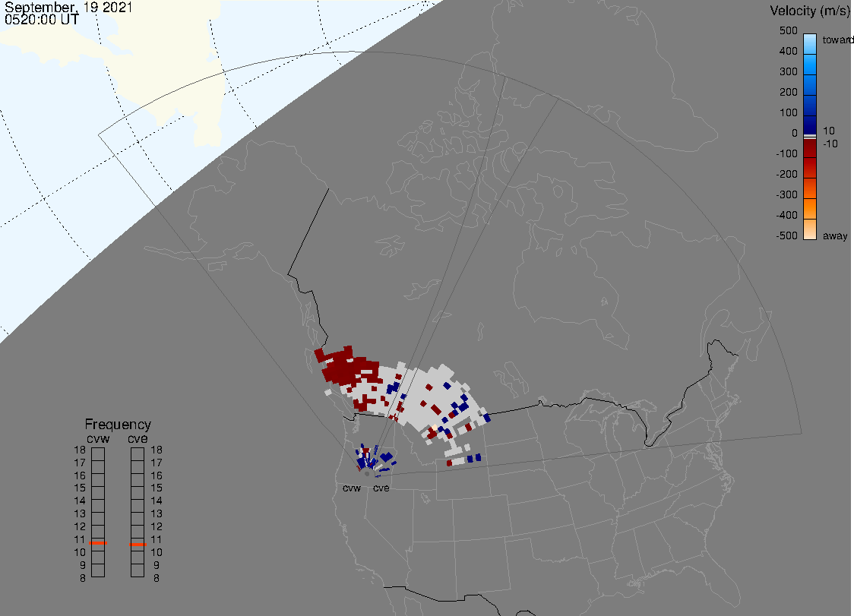The height and width of the screenshot is (616, 854).
Task: Click the 200 value on velocity scale
Action: pyautogui.click(x=788, y=92)
